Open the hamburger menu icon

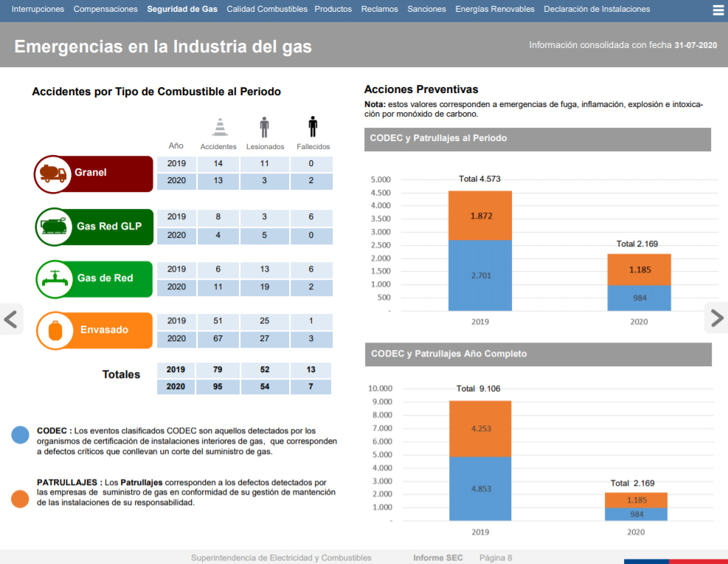pos(718,10)
